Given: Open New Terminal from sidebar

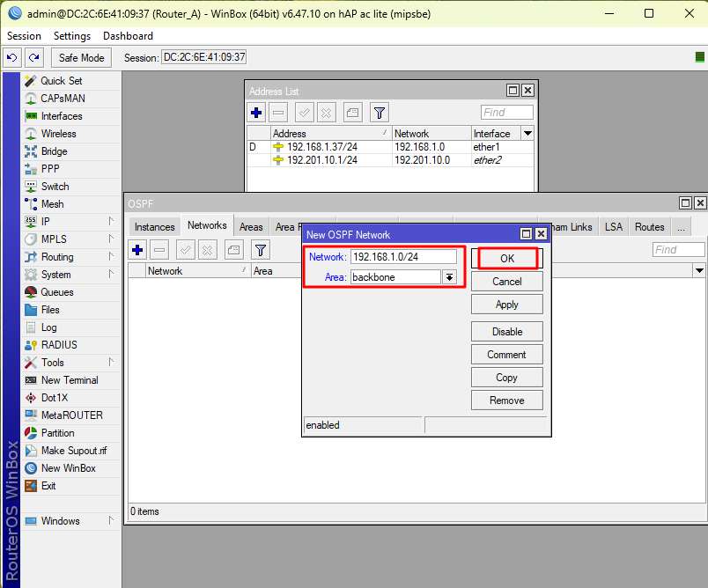Looking at the screenshot, I should click(x=69, y=380).
